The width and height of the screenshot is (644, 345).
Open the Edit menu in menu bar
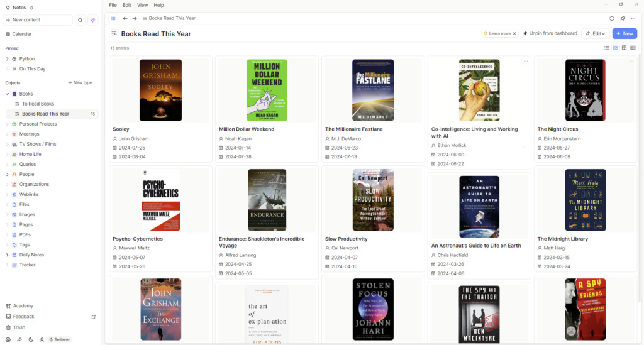pyautogui.click(x=127, y=5)
